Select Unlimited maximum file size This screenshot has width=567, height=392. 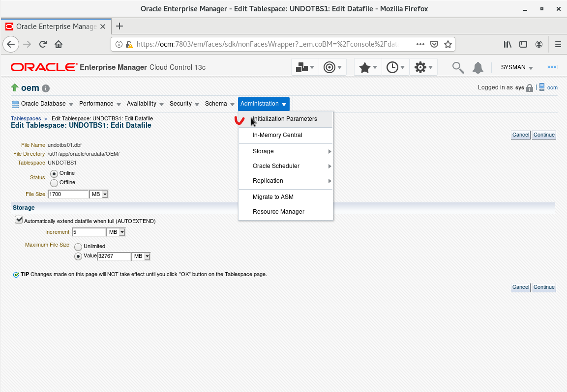(78, 247)
